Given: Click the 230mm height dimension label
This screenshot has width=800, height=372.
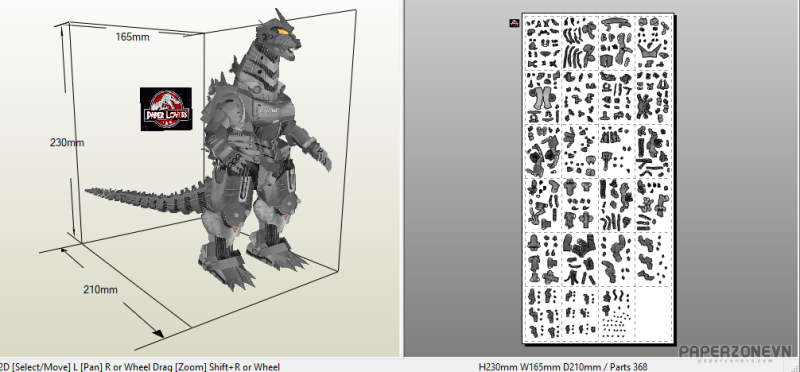Looking at the screenshot, I should tap(67, 143).
